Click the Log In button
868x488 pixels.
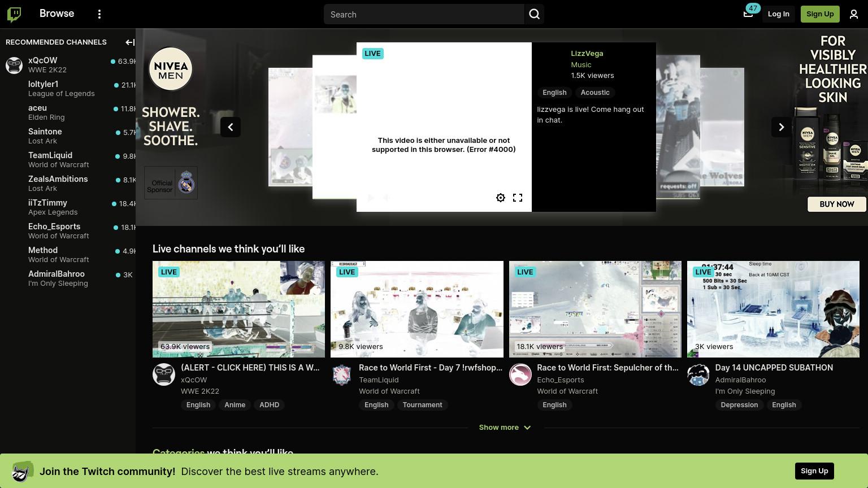pyautogui.click(x=778, y=14)
